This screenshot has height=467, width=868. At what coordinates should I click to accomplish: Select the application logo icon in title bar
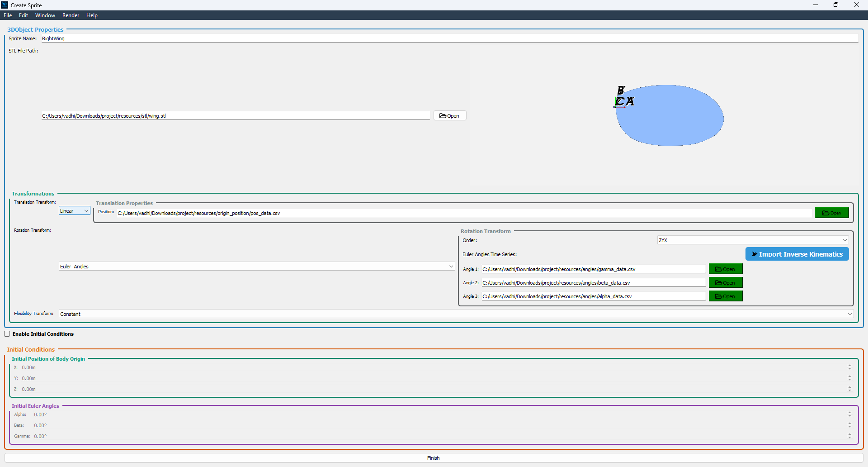[x=5, y=5]
